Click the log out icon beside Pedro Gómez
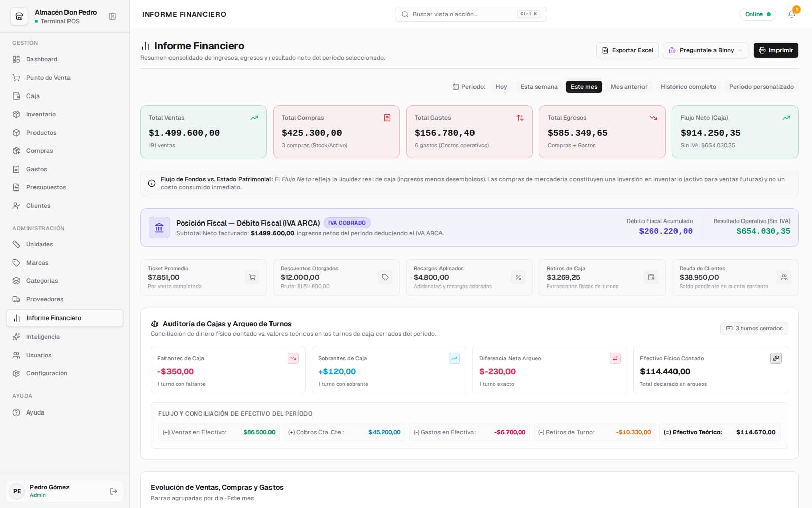The width and height of the screenshot is (812, 508). click(x=114, y=491)
